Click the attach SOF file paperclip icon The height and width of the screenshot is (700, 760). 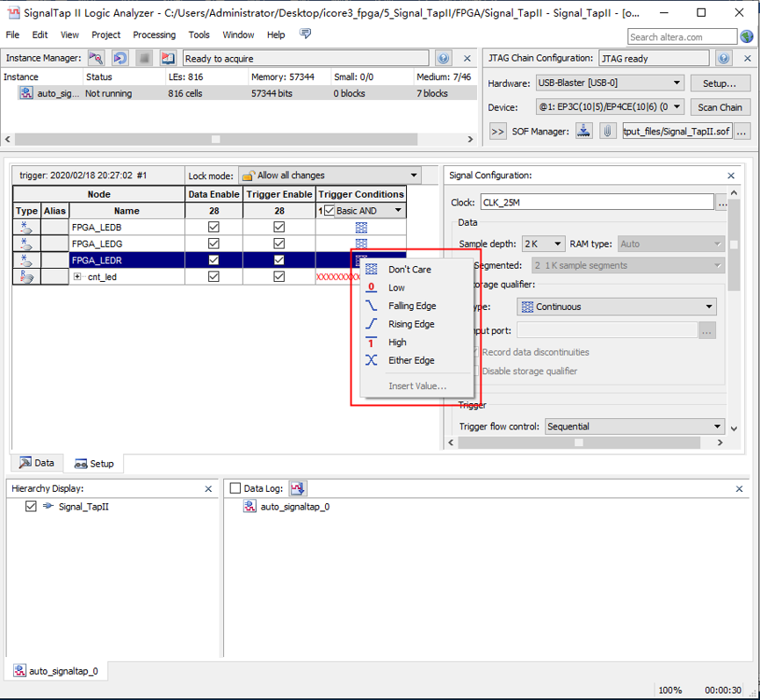point(607,131)
